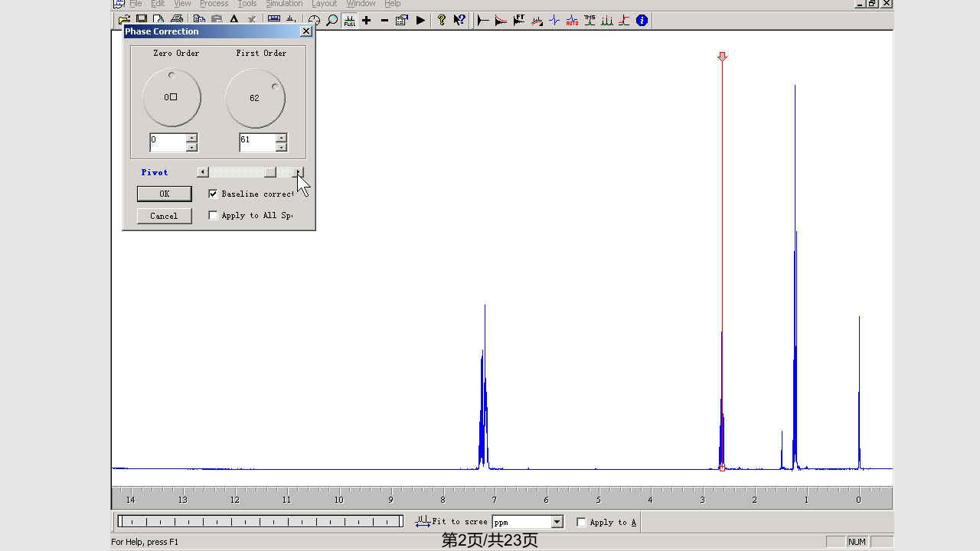Open print preview from the toolbar
The height and width of the screenshot is (551, 980).
click(x=158, y=20)
